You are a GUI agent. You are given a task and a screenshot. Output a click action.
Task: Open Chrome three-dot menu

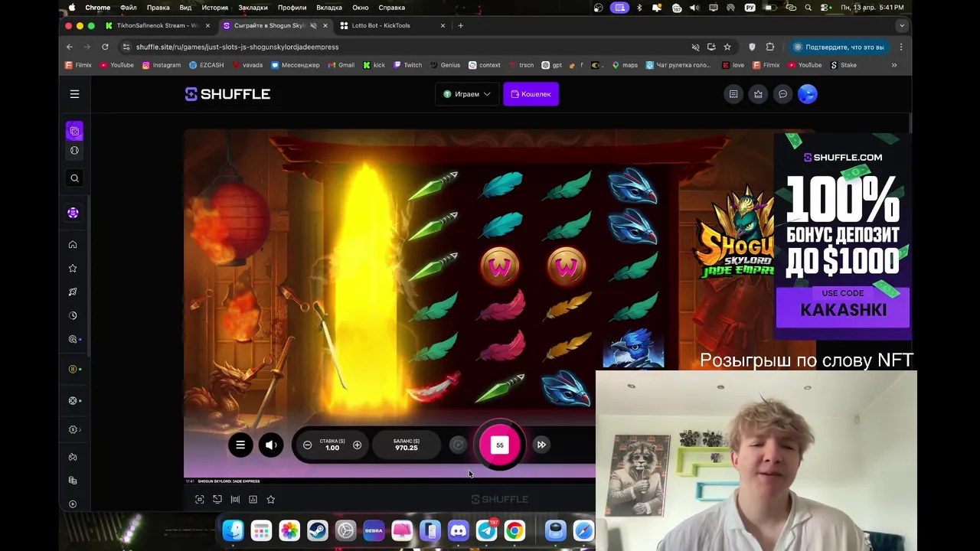[901, 47]
